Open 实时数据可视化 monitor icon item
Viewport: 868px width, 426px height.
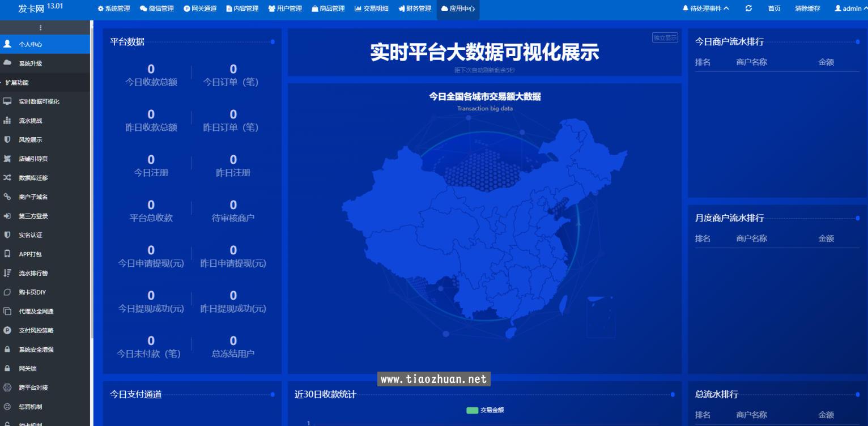coord(45,101)
